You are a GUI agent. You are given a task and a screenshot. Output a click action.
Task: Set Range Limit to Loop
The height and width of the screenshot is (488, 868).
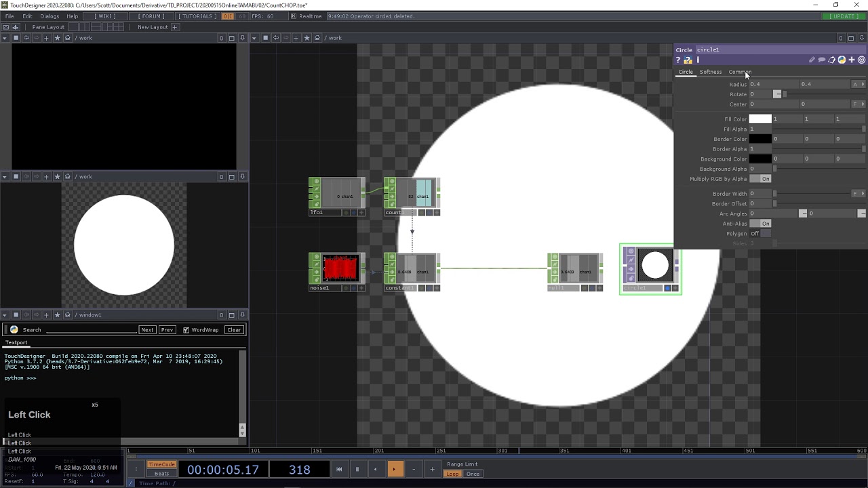coord(452,474)
